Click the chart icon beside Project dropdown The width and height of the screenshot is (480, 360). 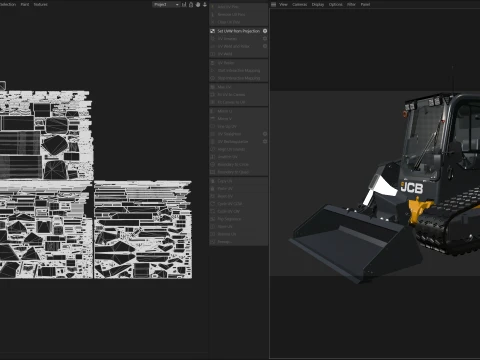tap(184, 4)
